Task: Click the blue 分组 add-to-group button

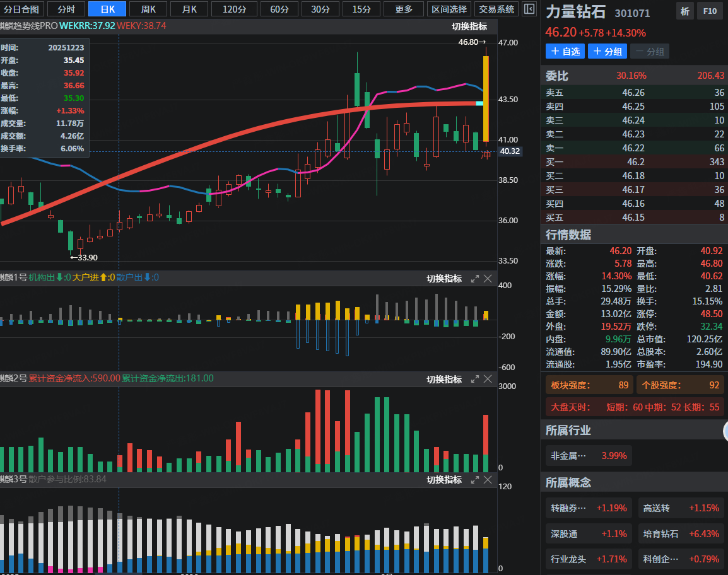Action: pyautogui.click(x=608, y=52)
